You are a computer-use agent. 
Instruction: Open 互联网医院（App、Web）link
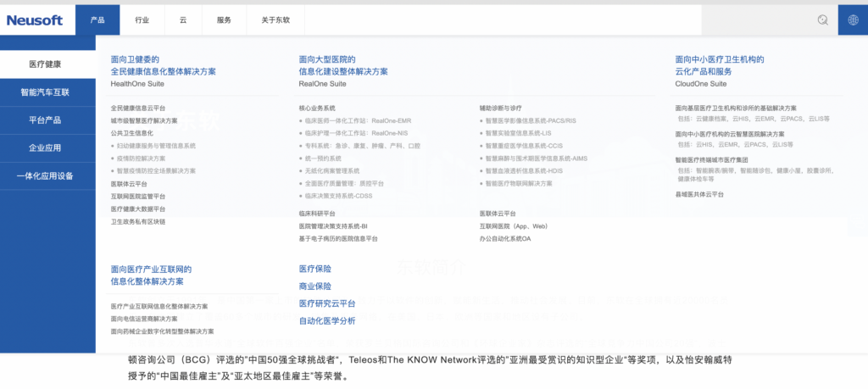(515, 226)
